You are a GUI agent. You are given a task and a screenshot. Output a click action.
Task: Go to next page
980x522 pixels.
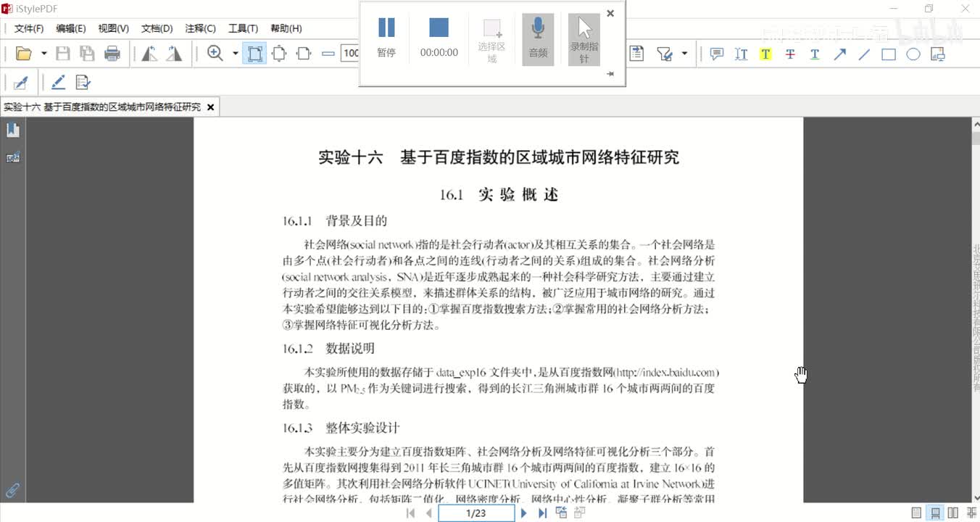pyautogui.click(x=523, y=513)
